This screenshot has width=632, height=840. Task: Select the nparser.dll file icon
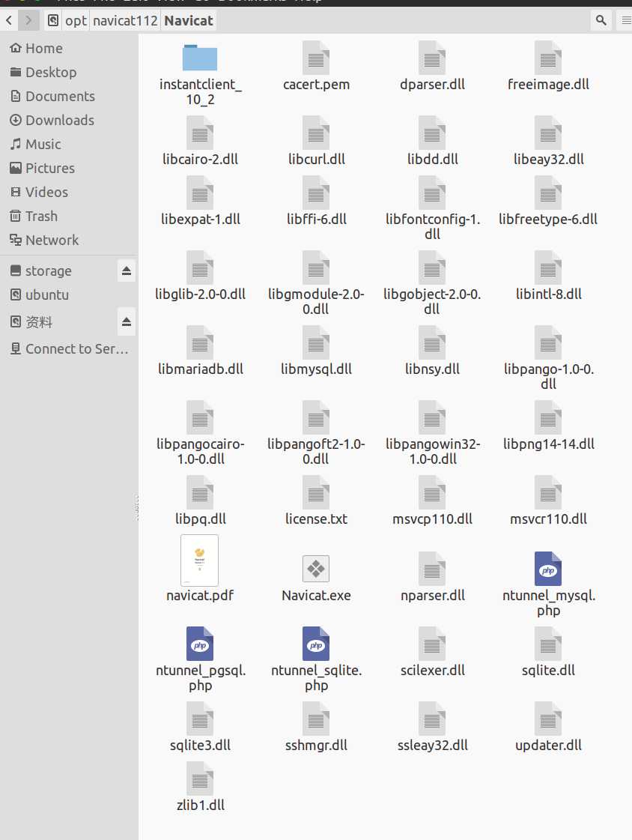[432, 569]
